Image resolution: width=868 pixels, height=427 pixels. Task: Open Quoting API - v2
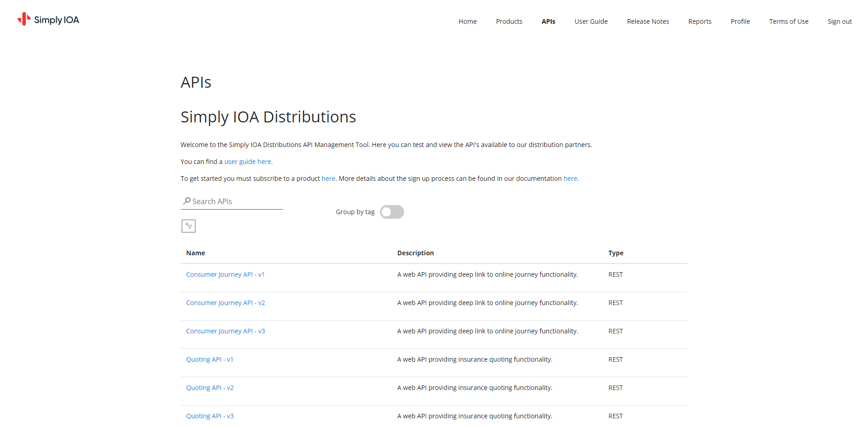pos(210,388)
